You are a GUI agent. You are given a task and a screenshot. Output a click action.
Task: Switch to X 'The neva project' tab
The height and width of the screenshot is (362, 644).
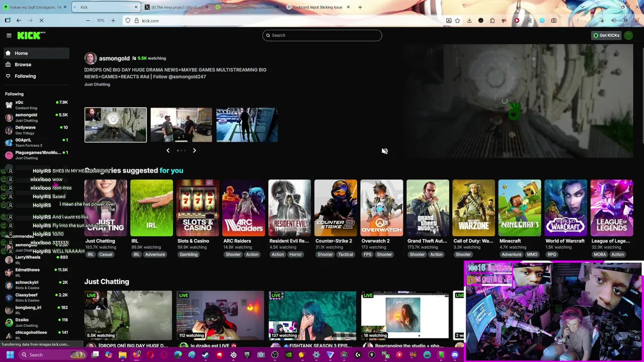pyautogui.click(x=176, y=7)
